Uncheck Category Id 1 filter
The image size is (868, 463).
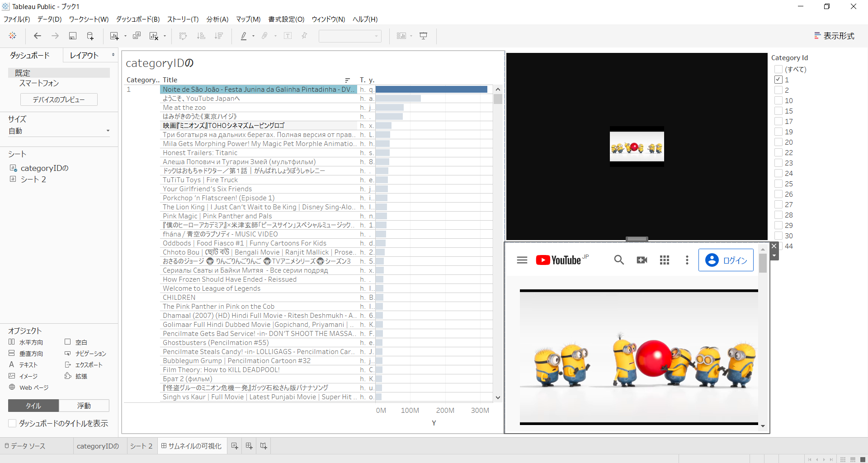point(778,80)
